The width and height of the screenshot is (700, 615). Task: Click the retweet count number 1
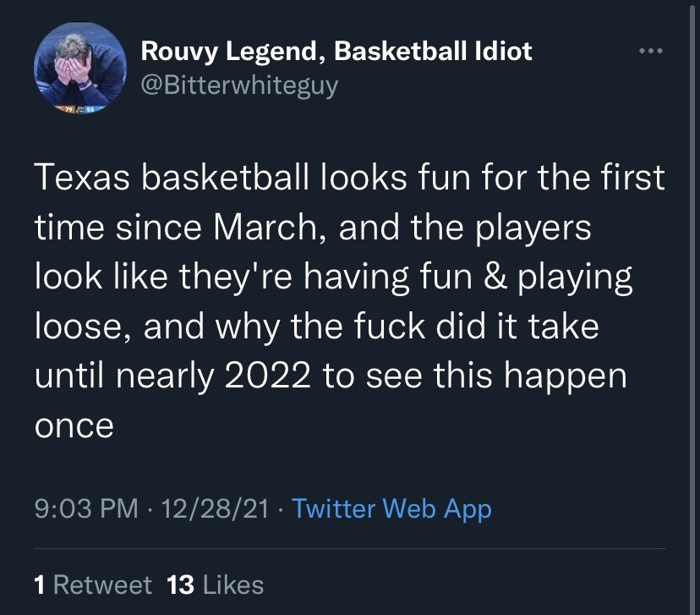tap(39, 585)
